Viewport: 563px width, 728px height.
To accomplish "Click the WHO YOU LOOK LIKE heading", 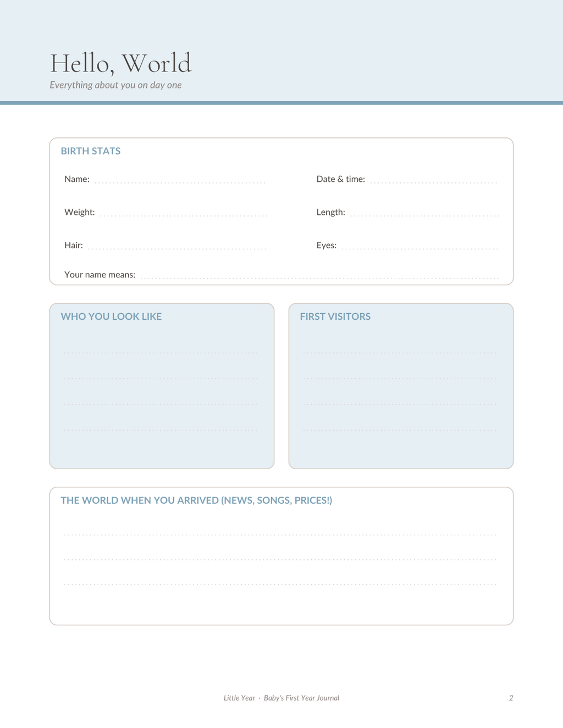I will click(111, 316).
